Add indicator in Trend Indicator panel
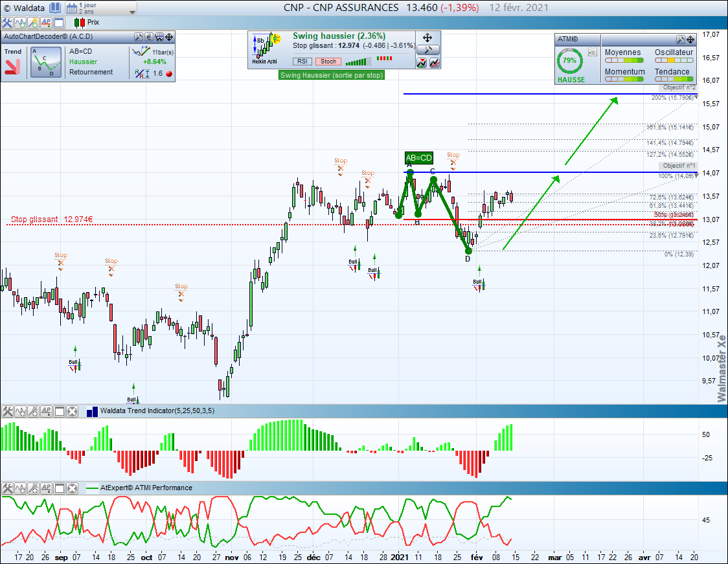 [x=20, y=411]
